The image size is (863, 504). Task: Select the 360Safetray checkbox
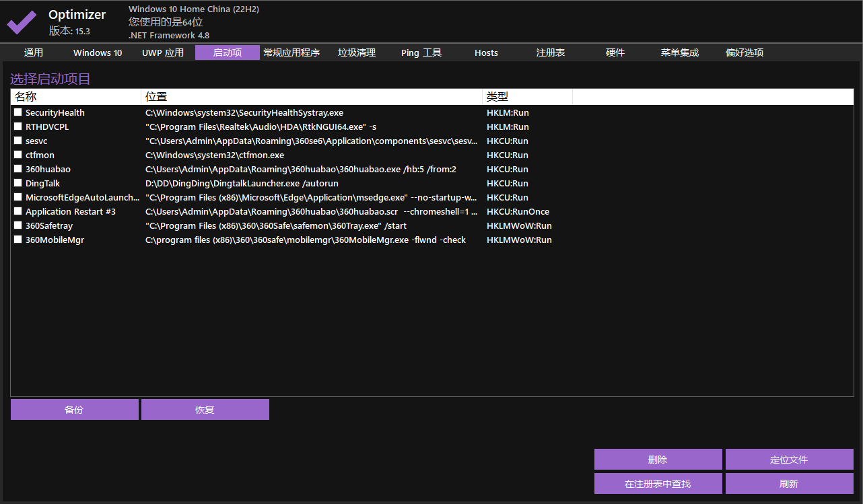pyautogui.click(x=18, y=225)
